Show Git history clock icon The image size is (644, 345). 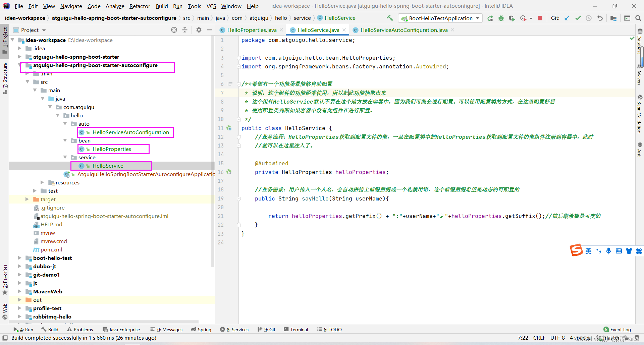click(x=589, y=18)
